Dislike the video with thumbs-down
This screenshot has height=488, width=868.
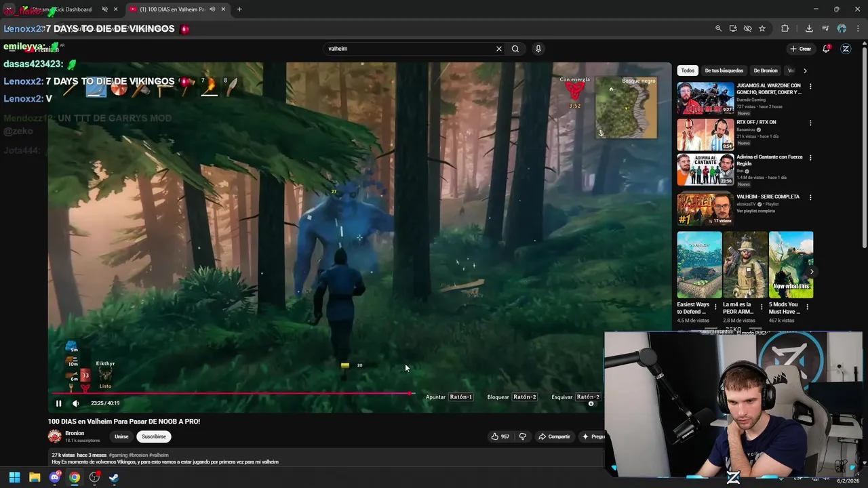pyautogui.click(x=522, y=436)
